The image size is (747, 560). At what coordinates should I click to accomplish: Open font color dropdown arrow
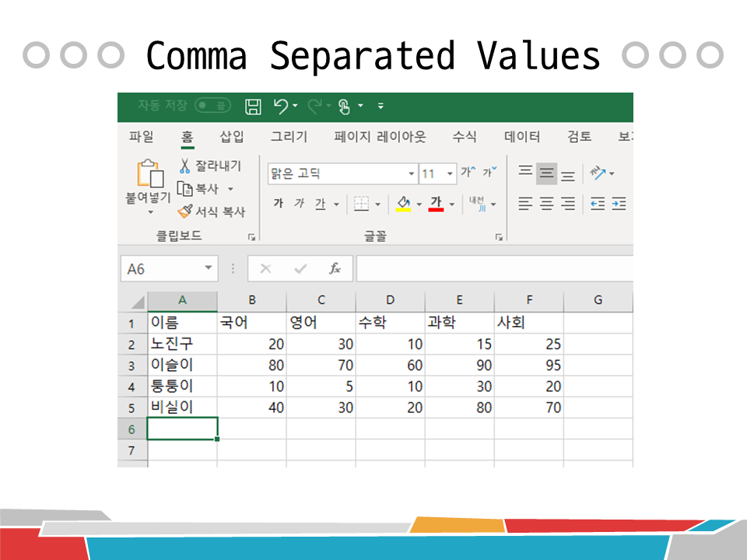[451, 205]
